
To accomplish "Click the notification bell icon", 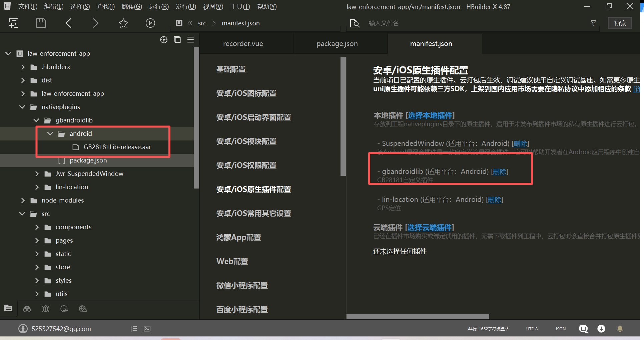I will [x=620, y=329].
